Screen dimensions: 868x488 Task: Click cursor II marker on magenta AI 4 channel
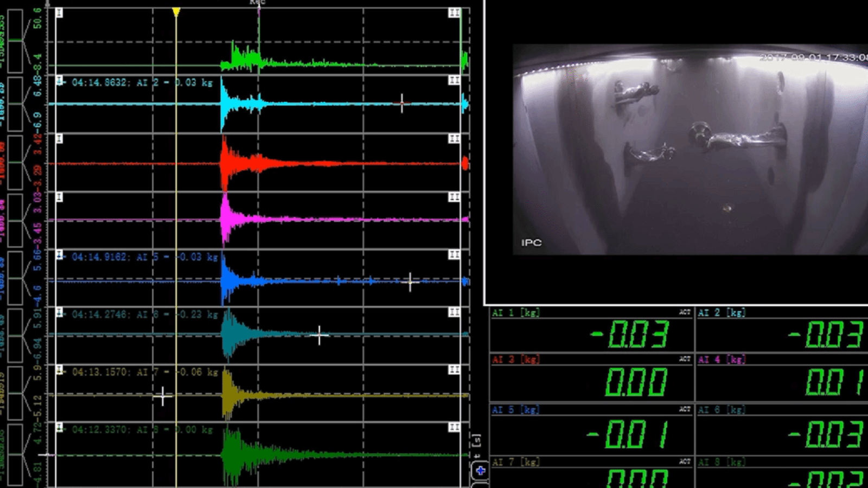454,197
